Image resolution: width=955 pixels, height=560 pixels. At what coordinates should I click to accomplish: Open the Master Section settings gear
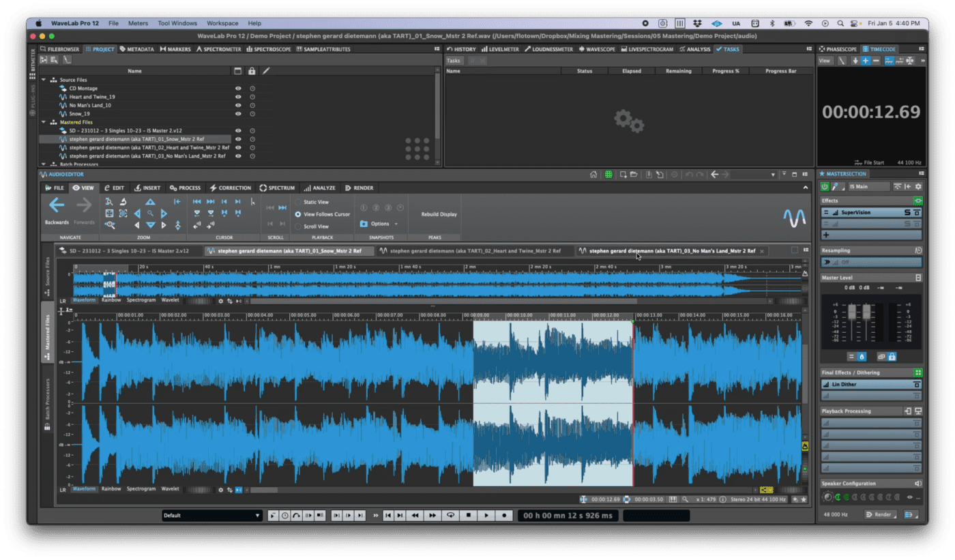(x=919, y=186)
